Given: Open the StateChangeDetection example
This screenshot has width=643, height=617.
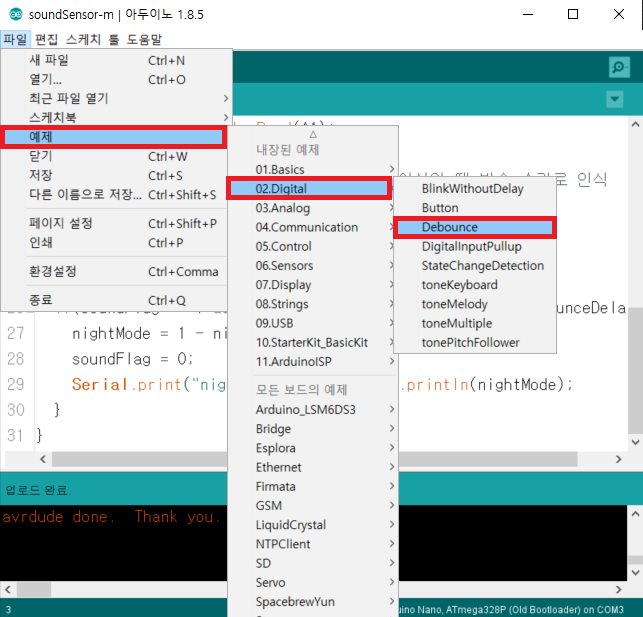Looking at the screenshot, I should tap(475, 266).
